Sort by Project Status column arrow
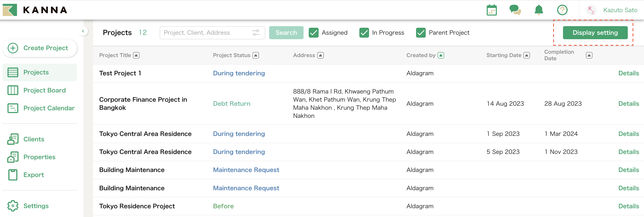The width and height of the screenshot is (644, 217). [256, 55]
